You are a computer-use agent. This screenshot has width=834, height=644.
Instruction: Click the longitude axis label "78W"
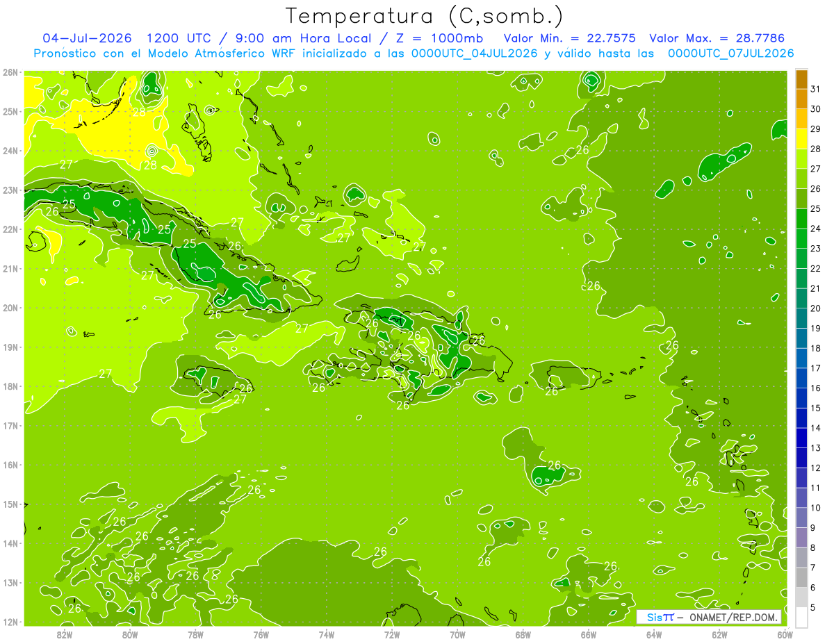195,634
